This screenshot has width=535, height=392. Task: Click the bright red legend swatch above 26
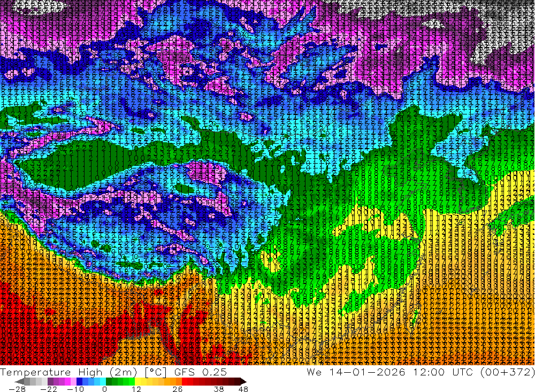(x=185, y=381)
